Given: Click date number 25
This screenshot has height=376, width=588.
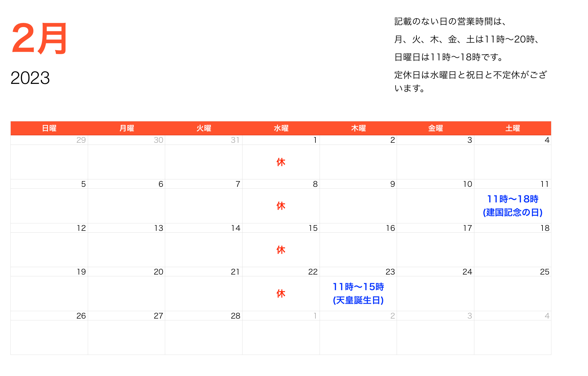Looking at the screenshot, I should 545,272.
